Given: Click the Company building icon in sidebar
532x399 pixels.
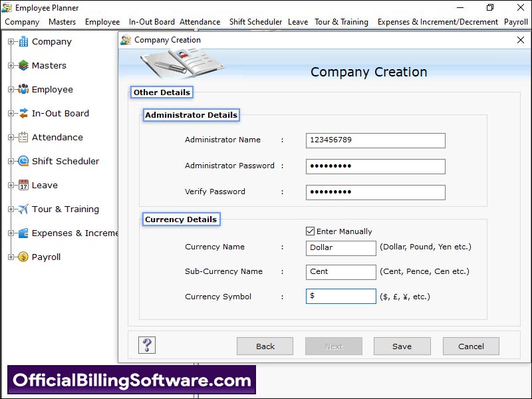Looking at the screenshot, I should (x=23, y=42).
